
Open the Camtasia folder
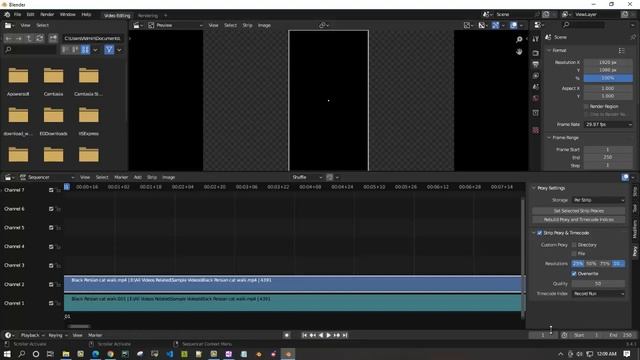pos(53,81)
